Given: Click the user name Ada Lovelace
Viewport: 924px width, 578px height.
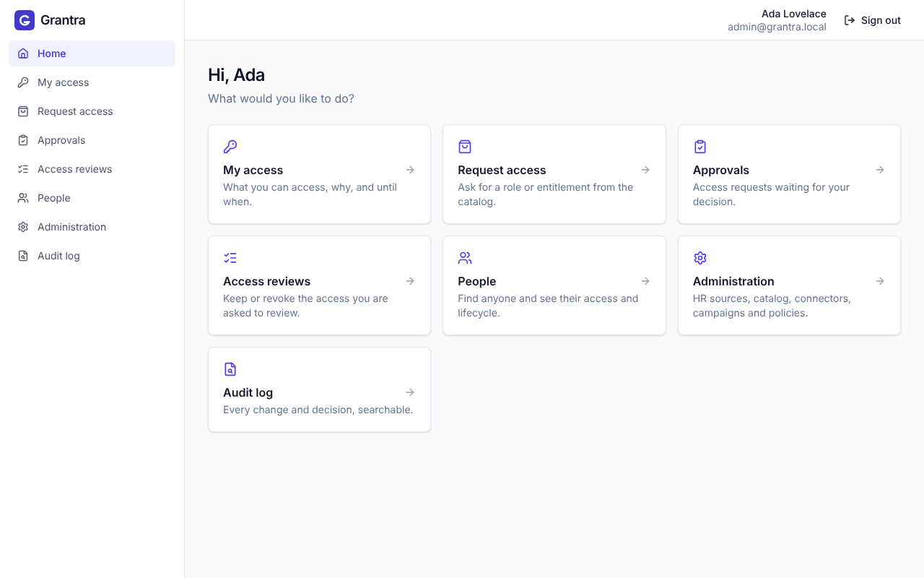Looking at the screenshot, I should [794, 14].
